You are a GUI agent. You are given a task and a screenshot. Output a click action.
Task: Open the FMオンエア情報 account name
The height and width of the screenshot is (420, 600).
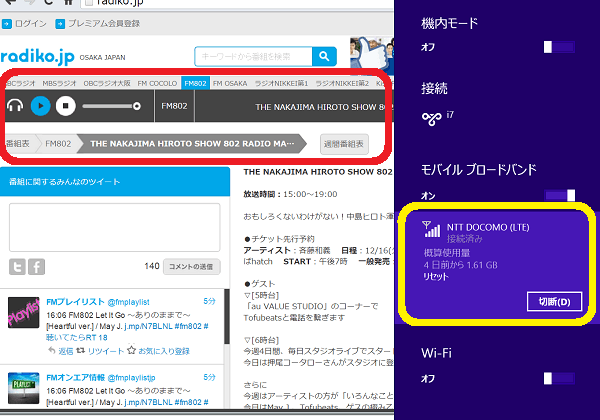(75, 378)
